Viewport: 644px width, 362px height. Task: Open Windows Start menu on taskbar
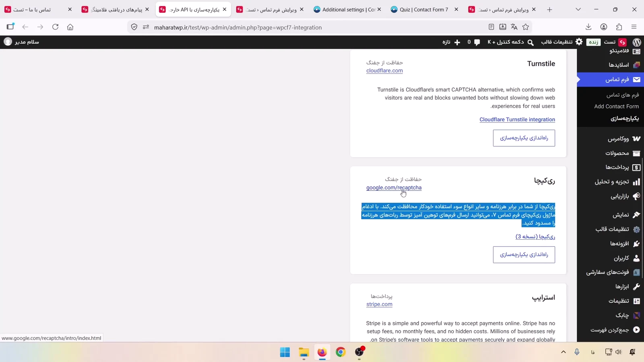(285, 352)
